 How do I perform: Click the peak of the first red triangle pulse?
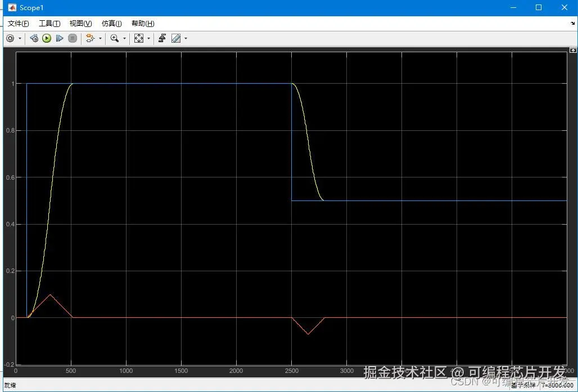point(50,294)
